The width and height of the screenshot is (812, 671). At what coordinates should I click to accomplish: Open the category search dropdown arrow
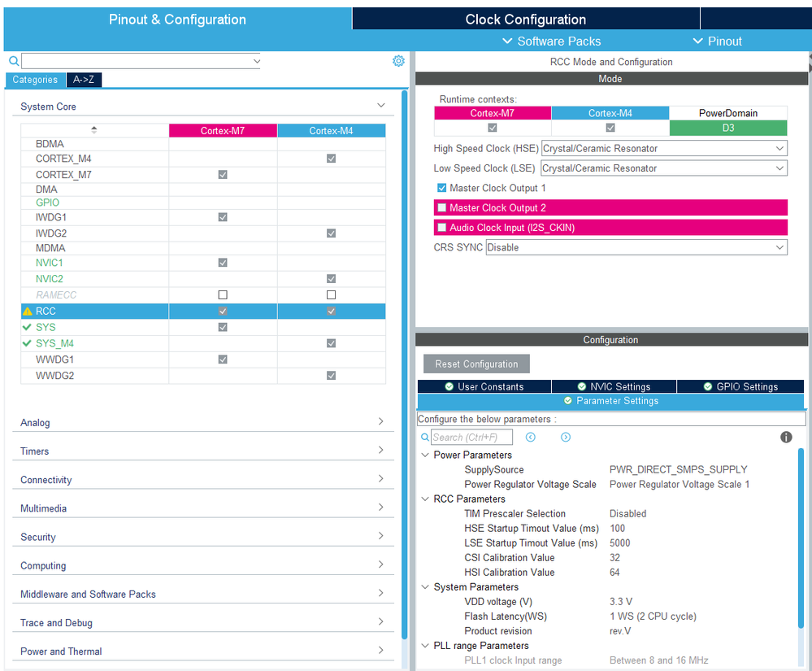(256, 61)
